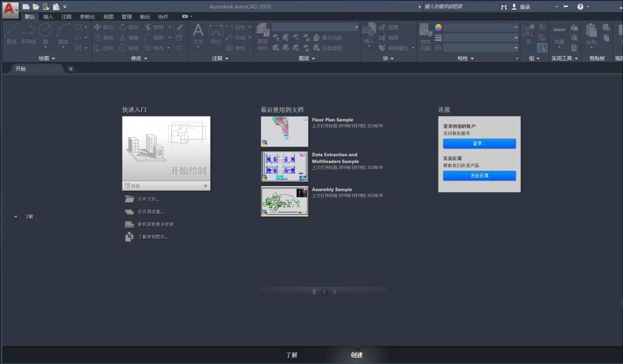
Task: Click the shopping cart icon in title bar
Action: (x=565, y=7)
